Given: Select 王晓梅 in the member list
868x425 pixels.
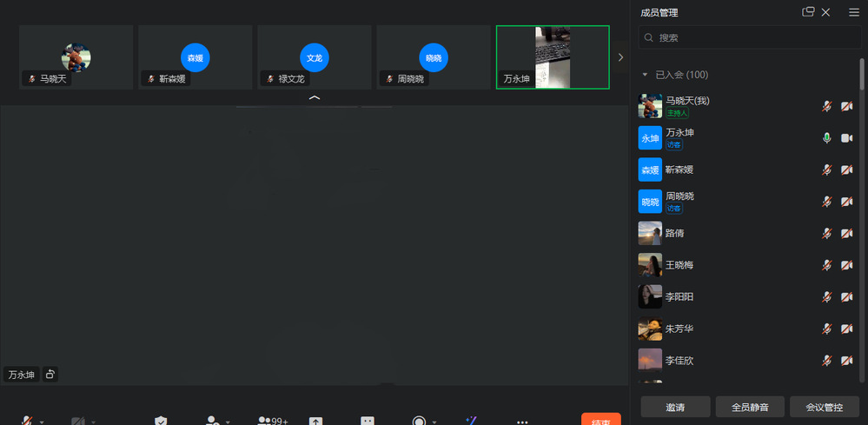Looking at the screenshot, I should point(679,265).
